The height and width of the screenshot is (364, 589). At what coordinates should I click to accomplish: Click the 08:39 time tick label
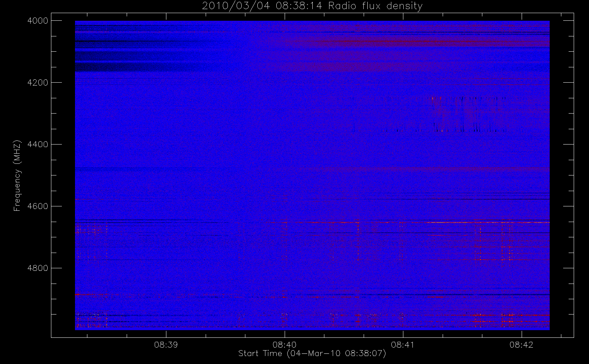tap(166, 345)
